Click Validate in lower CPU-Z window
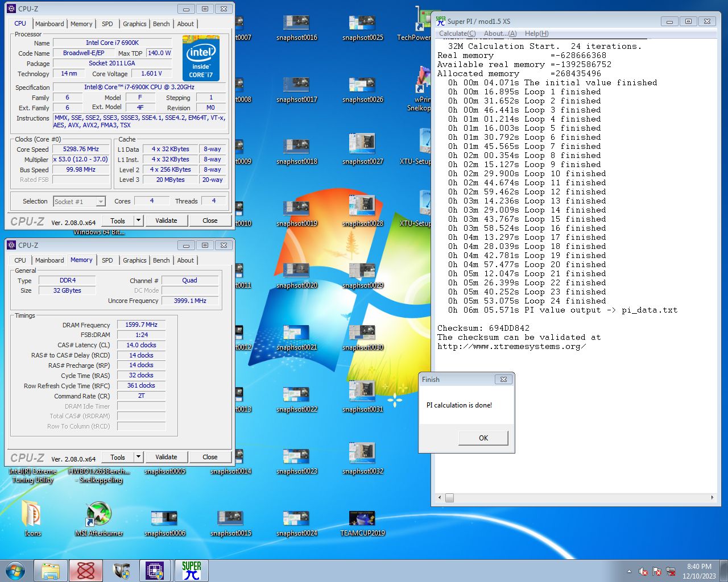This screenshot has height=582, width=728. tap(166, 457)
